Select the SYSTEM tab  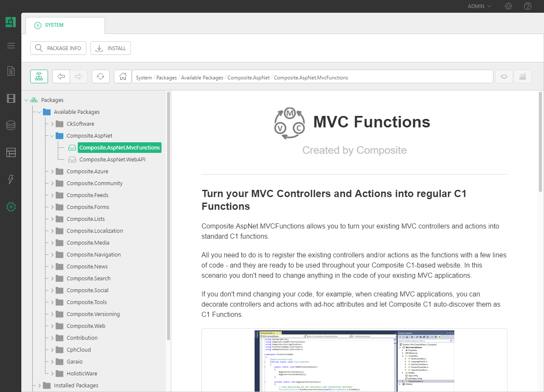pyautogui.click(x=65, y=25)
